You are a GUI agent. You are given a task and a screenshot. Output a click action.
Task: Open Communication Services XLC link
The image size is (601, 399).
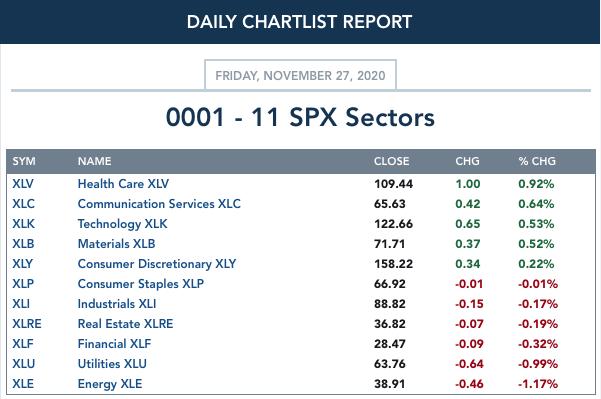pos(159,204)
